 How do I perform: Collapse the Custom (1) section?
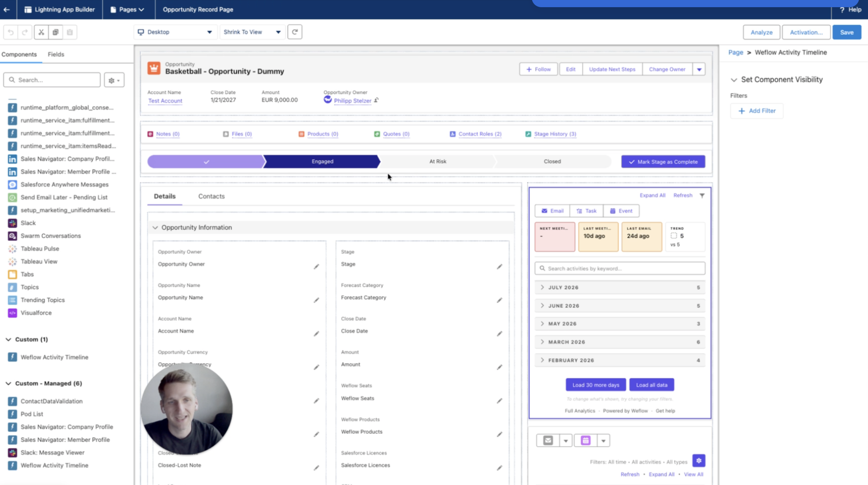(x=8, y=339)
